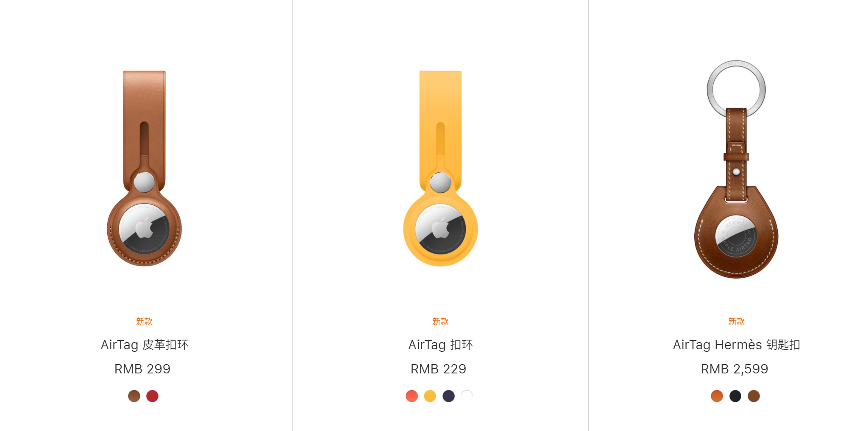
Task: Choose yellow swatch for AirTag loop
Action: tap(430, 396)
